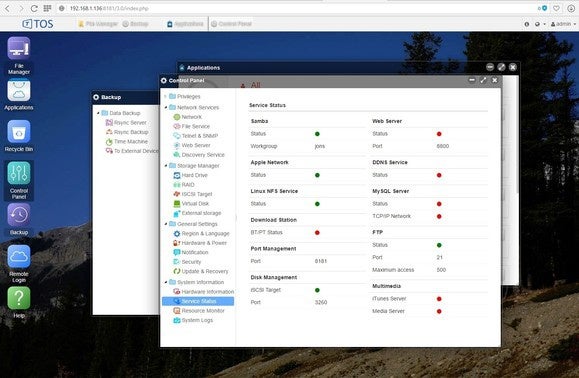This screenshot has height=378, width=579.
Task: Open the Help desktop icon
Action: (19, 302)
